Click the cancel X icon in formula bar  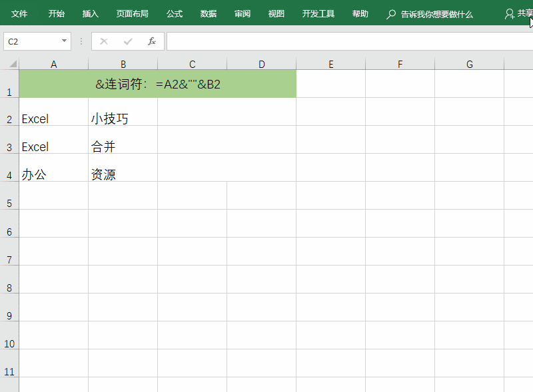click(104, 41)
